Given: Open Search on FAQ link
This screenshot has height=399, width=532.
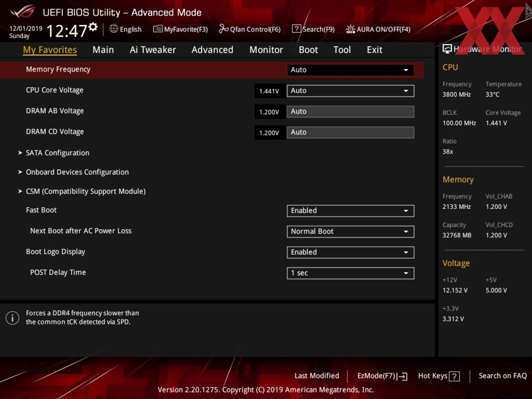Looking at the screenshot, I should pos(503,376).
